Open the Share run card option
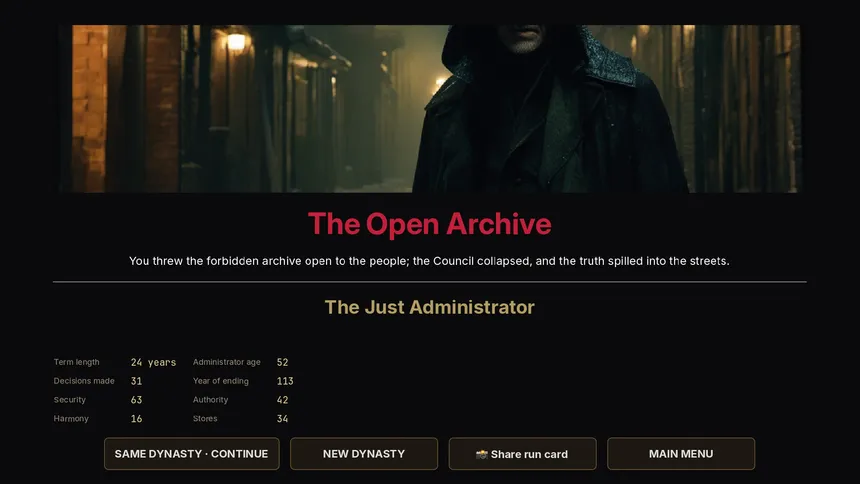 522,454
